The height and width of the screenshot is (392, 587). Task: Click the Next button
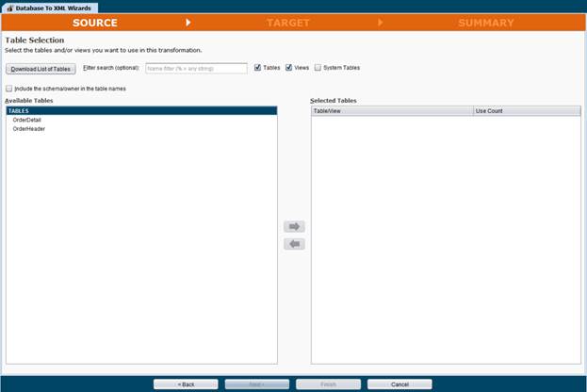tap(257, 384)
